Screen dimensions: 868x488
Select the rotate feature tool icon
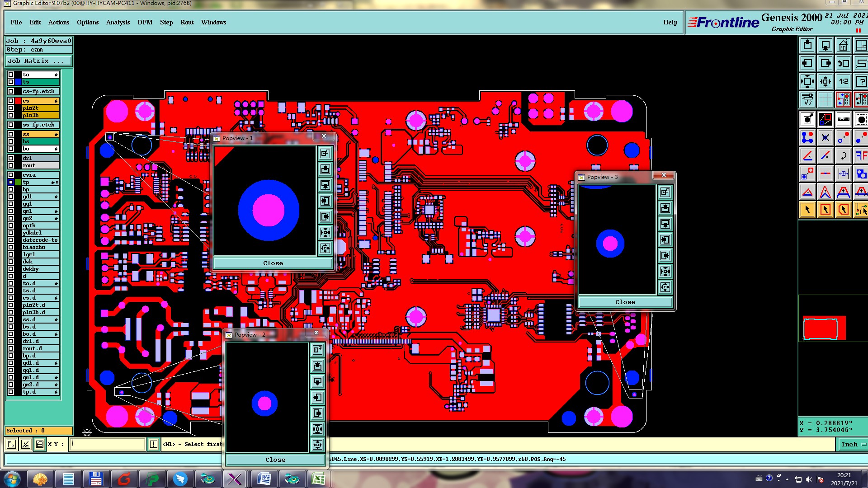click(x=843, y=156)
